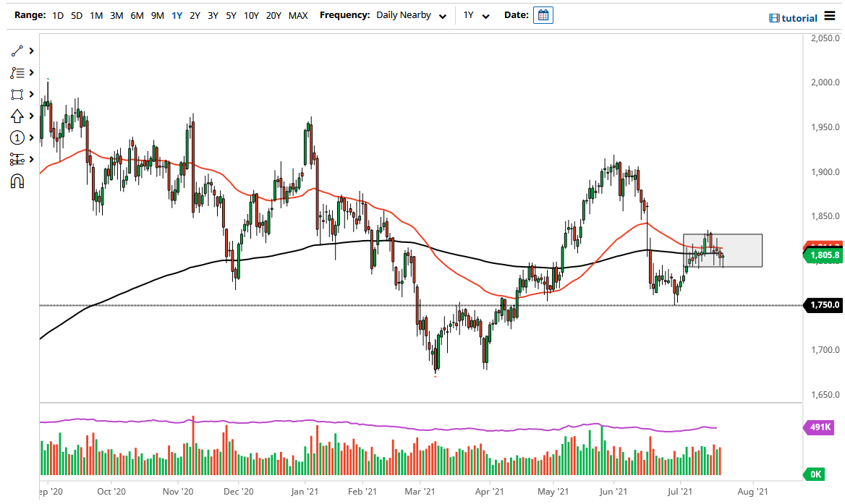Open the price range measurement tool
This screenshot has height=504, width=845.
click(17, 159)
